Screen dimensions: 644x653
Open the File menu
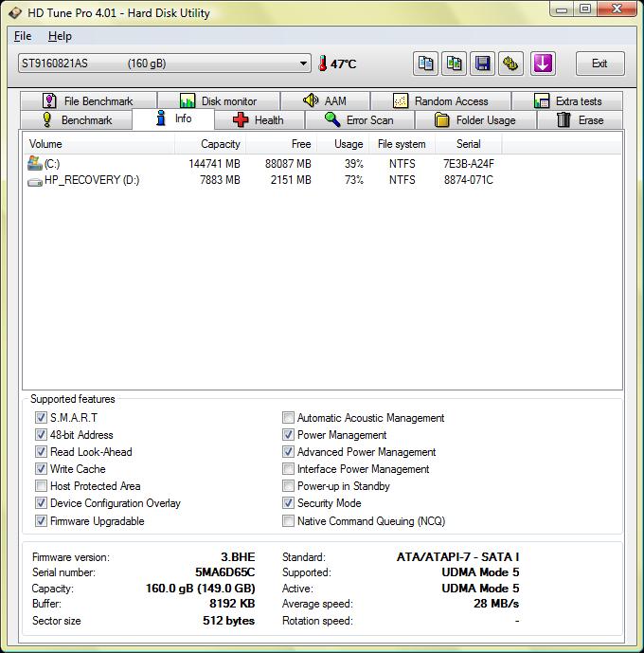[23, 36]
